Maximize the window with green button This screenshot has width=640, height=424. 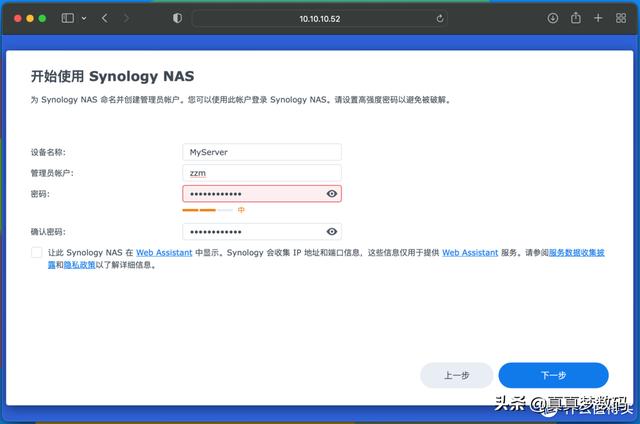tap(42, 18)
